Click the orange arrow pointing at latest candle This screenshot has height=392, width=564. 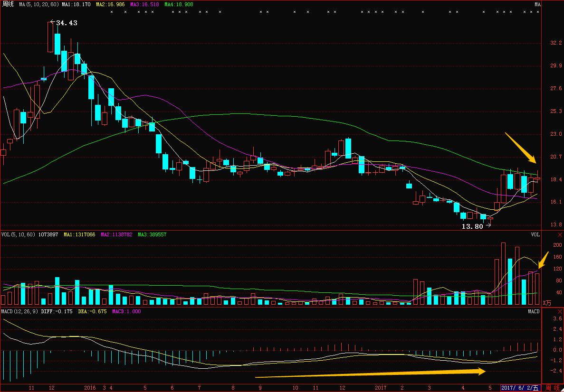click(520, 147)
